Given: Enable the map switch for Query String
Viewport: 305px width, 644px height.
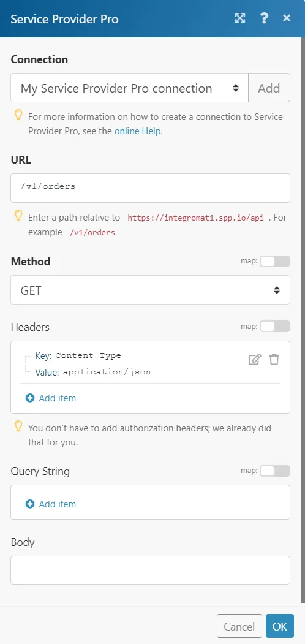Looking at the screenshot, I should pos(274,471).
